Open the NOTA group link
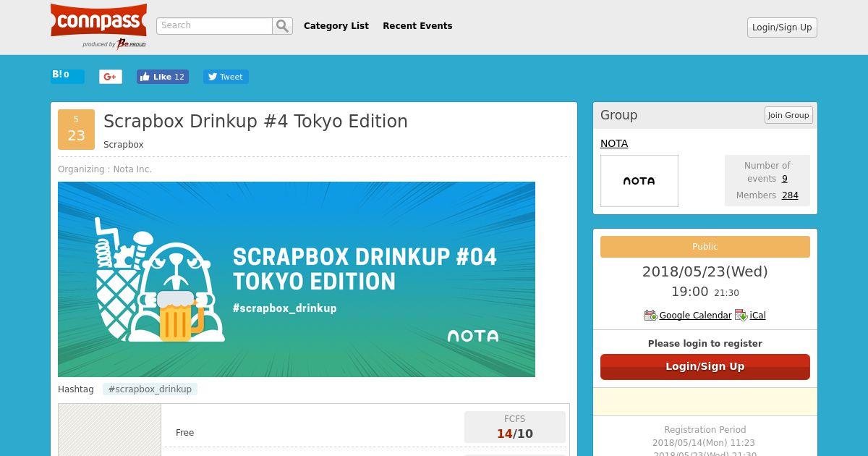The height and width of the screenshot is (456, 868). tap(614, 143)
